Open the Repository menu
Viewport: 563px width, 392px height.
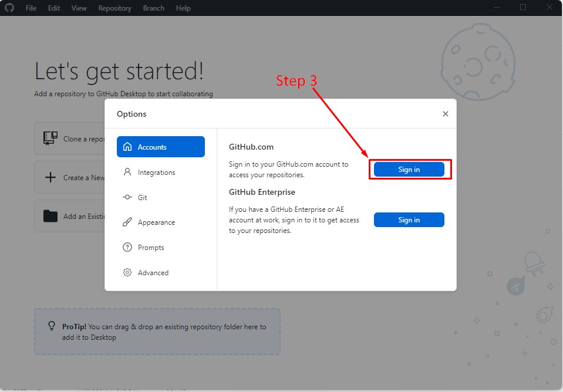click(114, 8)
